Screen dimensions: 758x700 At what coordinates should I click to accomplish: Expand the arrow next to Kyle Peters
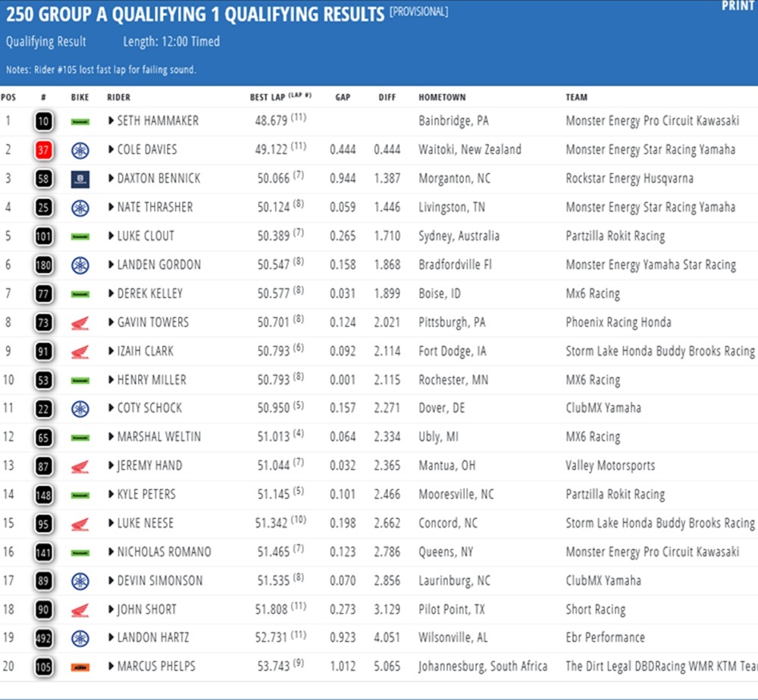(x=111, y=495)
